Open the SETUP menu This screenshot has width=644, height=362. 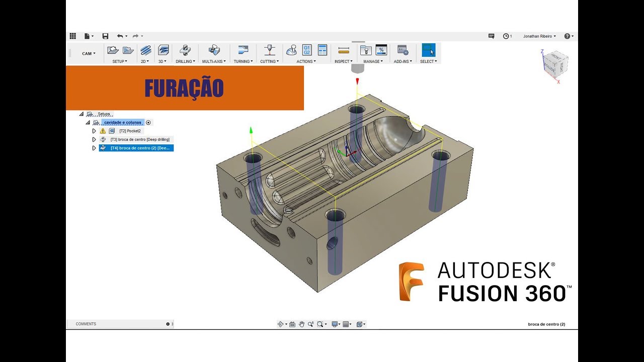120,61
